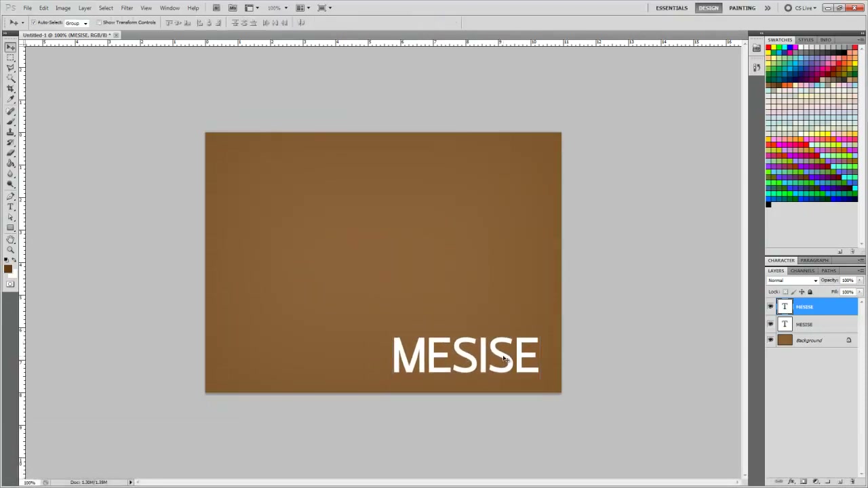
Task: Select the Paint Bucket tool
Action: 11,163
